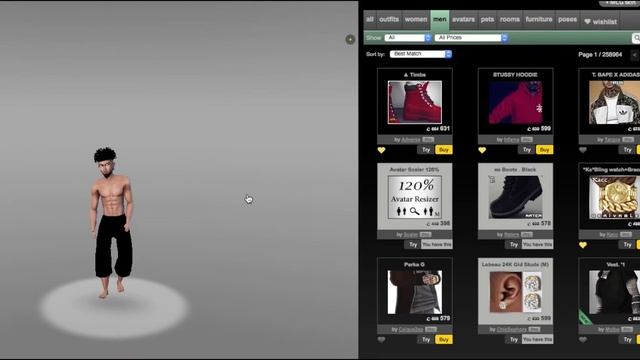Try the 24K Gld Studs earrings
This screenshot has width=640, height=360.
pos(513,339)
